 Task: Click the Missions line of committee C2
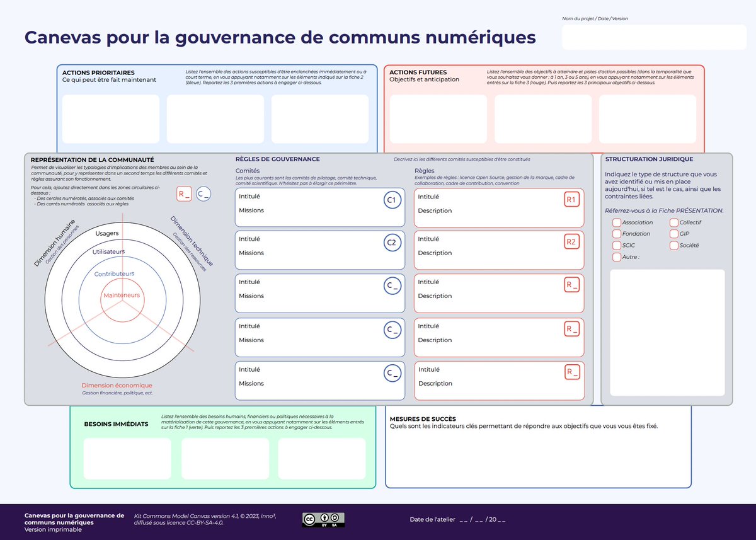tap(251, 253)
